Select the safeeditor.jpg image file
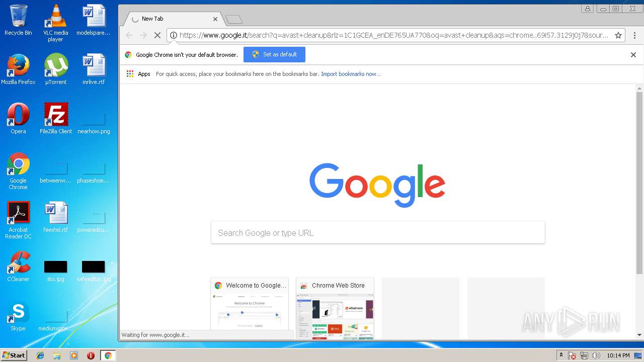 [94, 271]
